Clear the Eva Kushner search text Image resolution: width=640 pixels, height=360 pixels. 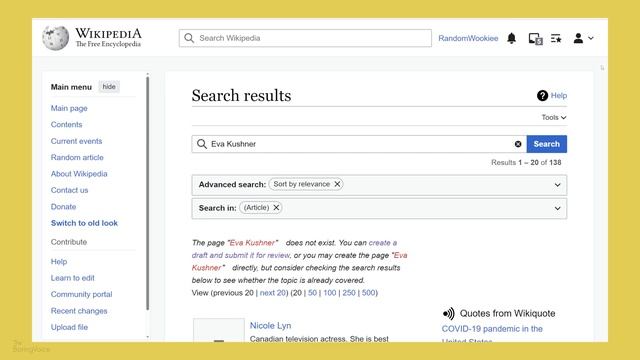(518, 144)
